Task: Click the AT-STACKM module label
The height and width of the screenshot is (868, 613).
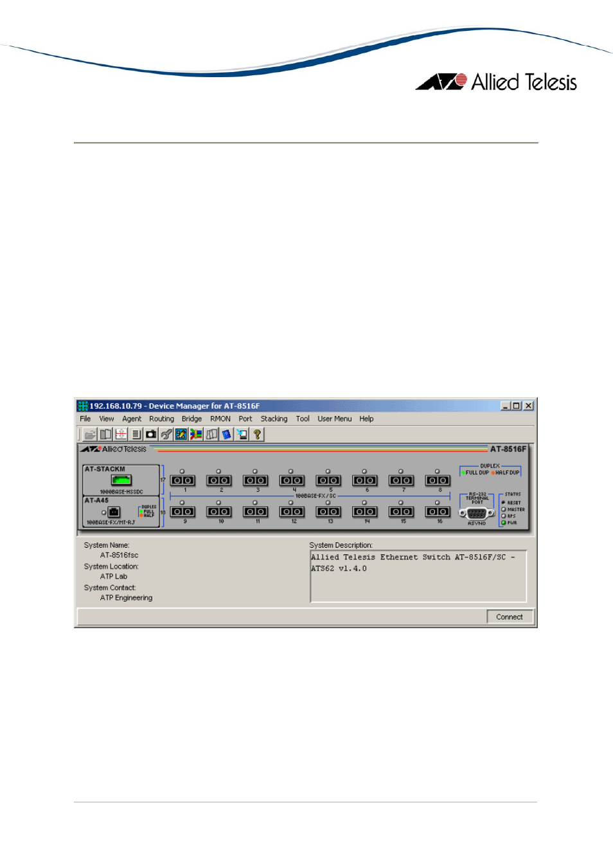Action: tap(105, 469)
